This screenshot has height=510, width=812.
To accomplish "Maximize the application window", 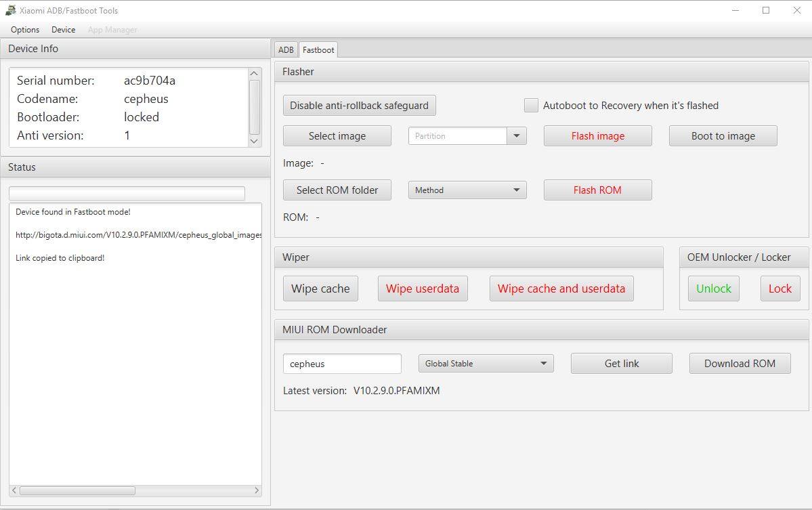I will pos(766,10).
